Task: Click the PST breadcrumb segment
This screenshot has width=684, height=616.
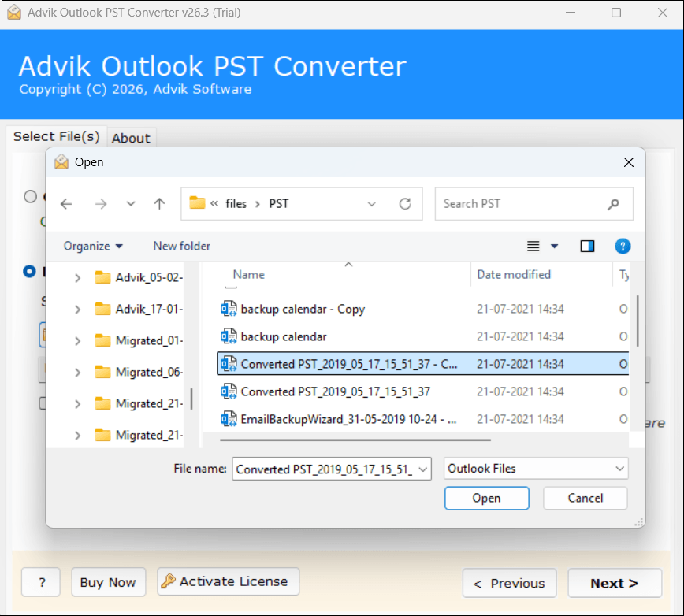Action: [x=279, y=203]
